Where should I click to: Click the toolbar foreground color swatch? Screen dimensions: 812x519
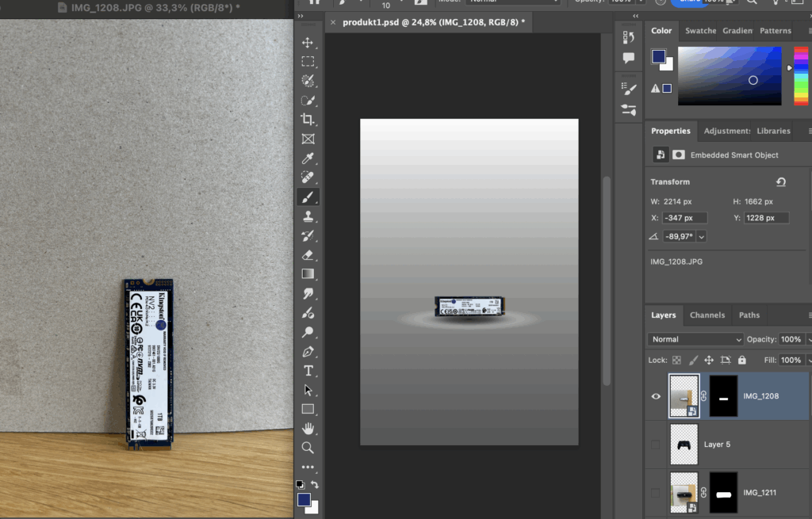coord(304,499)
